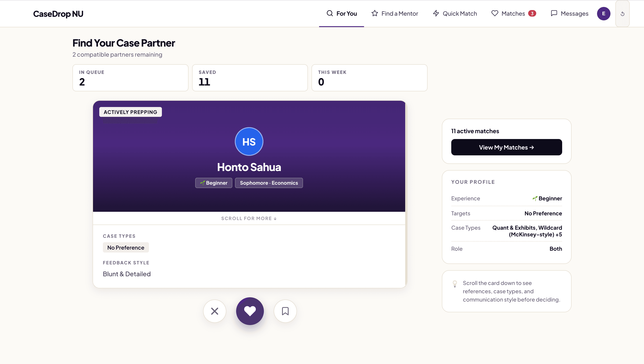Pass on Honto Sahua with X button
Viewport: 644px width, 364px height.
pyautogui.click(x=214, y=311)
